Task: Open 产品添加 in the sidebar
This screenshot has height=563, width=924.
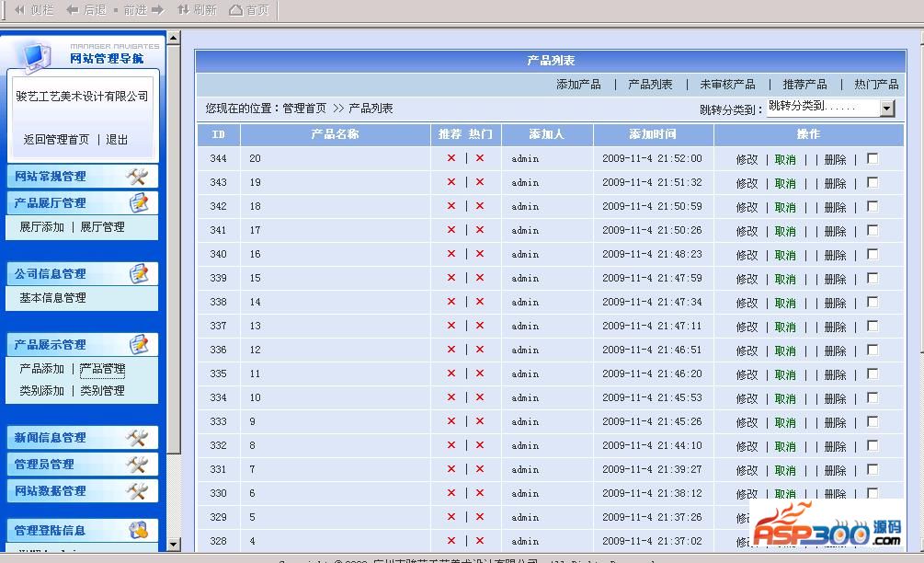Action: pos(41,369)
